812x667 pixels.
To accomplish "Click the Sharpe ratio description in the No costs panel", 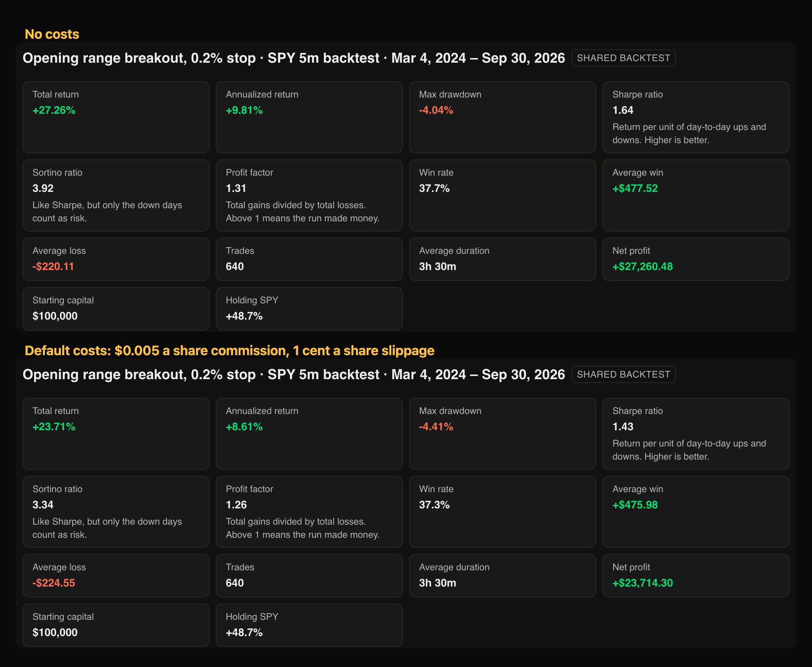I will 689,133.
